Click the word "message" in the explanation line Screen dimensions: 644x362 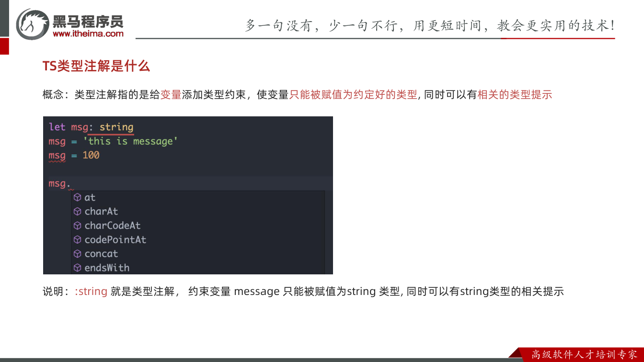tap(256, 291)
